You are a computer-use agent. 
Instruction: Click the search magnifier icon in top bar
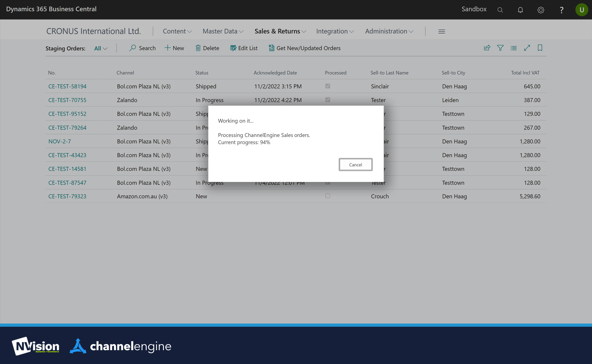(x=500, y=10)
